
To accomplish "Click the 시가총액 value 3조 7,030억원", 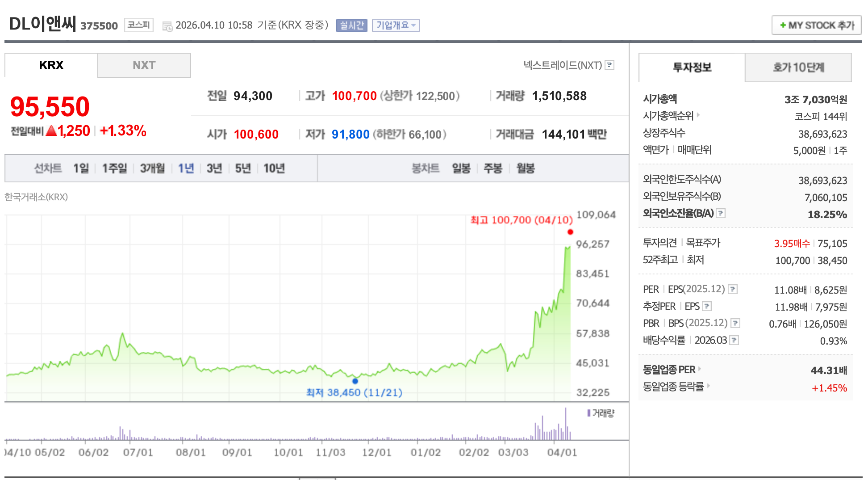I will 816,100.
